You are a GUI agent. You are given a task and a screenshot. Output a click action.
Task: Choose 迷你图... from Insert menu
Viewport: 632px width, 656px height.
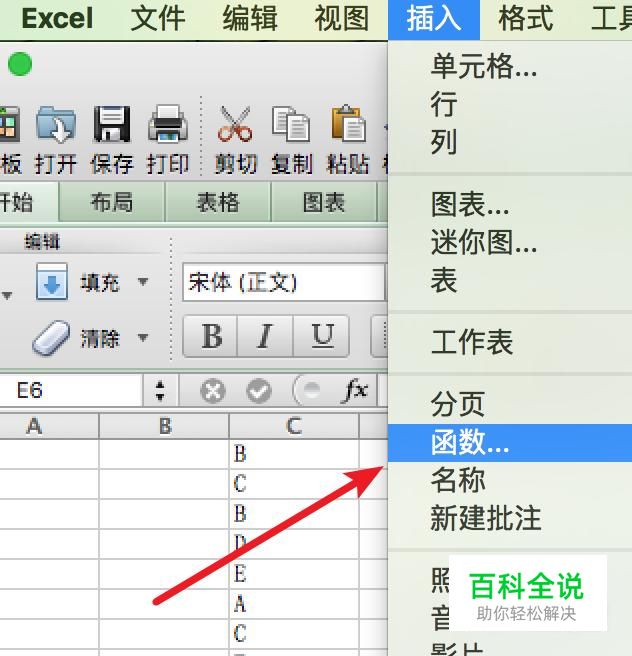510,242
